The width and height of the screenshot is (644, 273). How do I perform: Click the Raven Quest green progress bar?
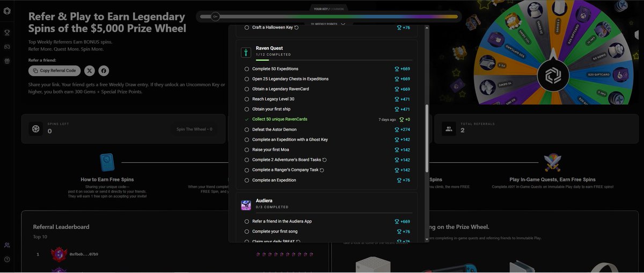coord(262,60)
